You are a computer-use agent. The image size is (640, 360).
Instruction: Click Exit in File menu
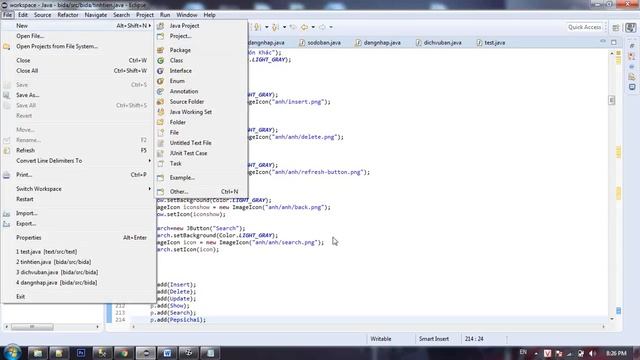coord(20,297)
